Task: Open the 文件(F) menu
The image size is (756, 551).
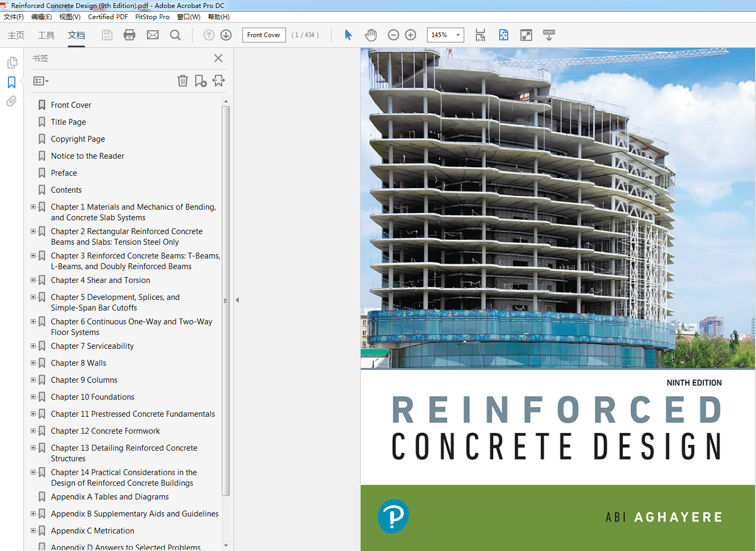Action: 14,17
